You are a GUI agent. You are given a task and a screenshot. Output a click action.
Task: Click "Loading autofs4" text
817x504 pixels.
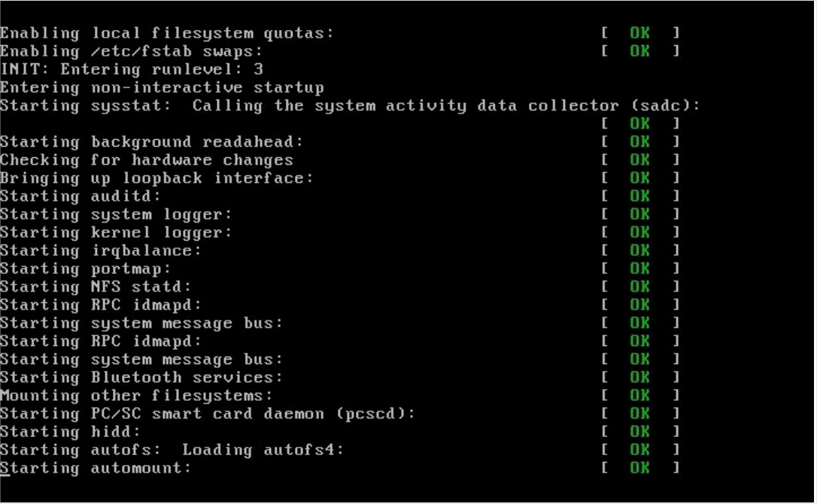pyautogui.click(x=263, y=449)
